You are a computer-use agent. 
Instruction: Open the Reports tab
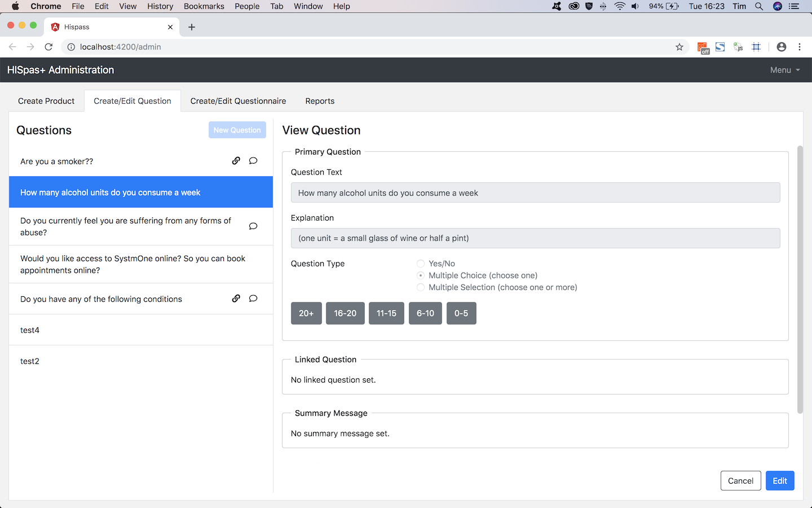coord(320,101)
